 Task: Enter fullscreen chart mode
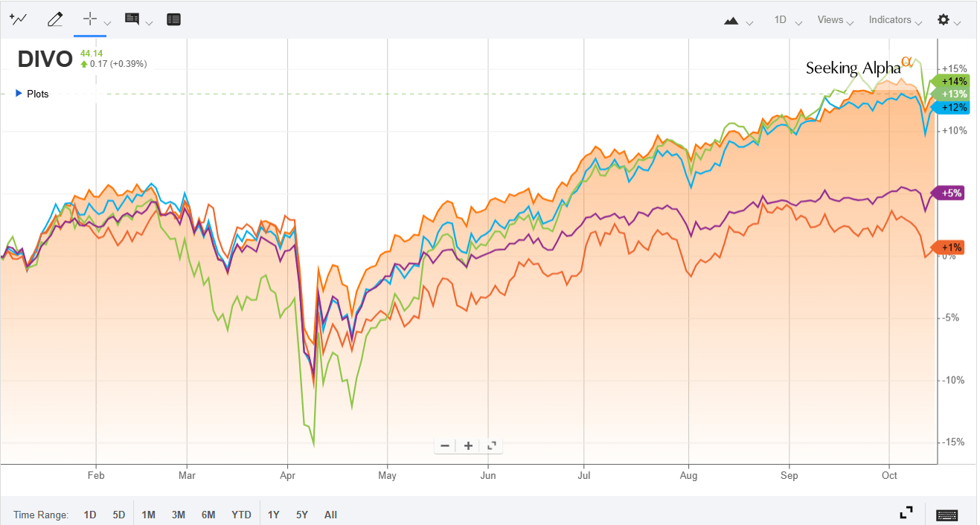click(x=906, y=512)
